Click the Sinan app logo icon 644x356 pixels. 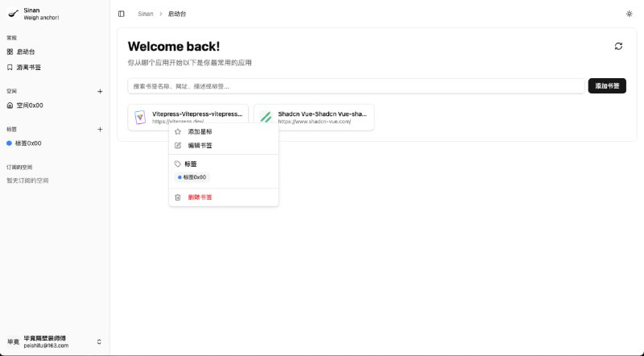pyautogui.click(x=13, y=14)
